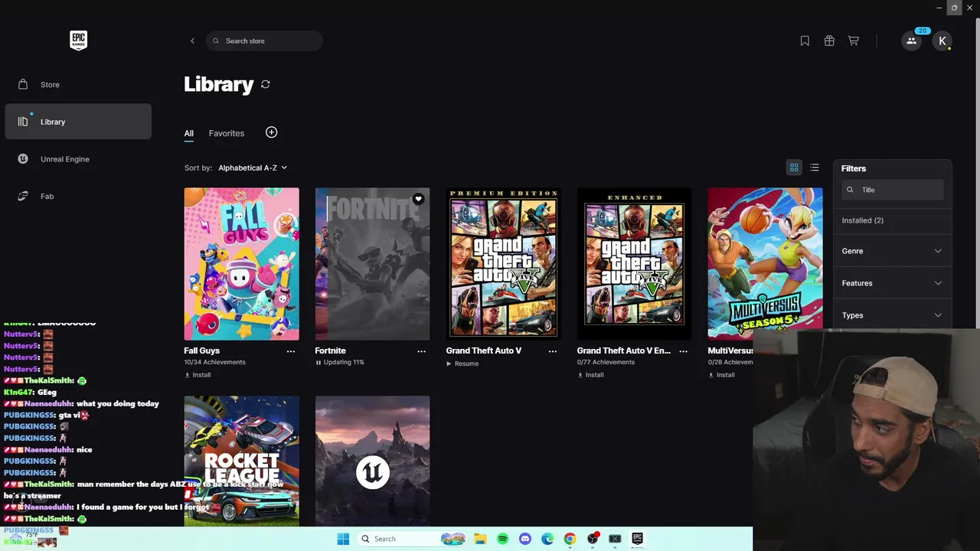
Task: Refresh the Library
Action: [266, 84]
